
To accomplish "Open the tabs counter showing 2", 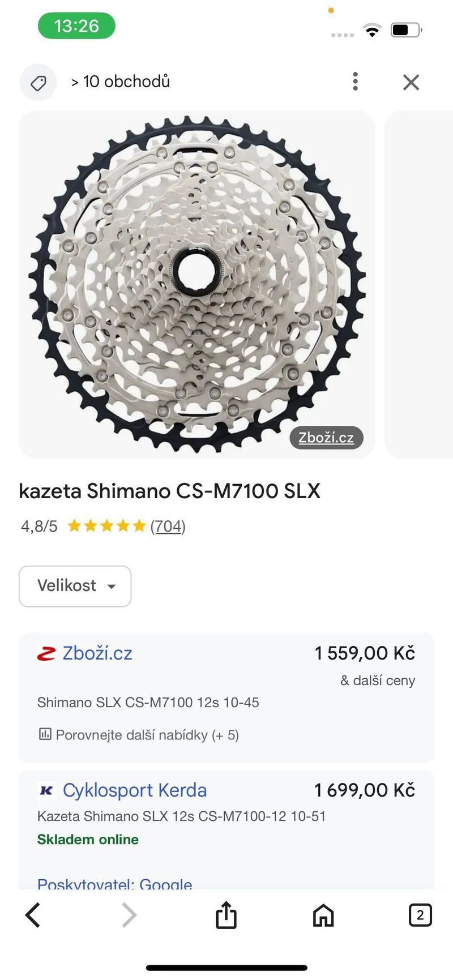I will 420,915.
